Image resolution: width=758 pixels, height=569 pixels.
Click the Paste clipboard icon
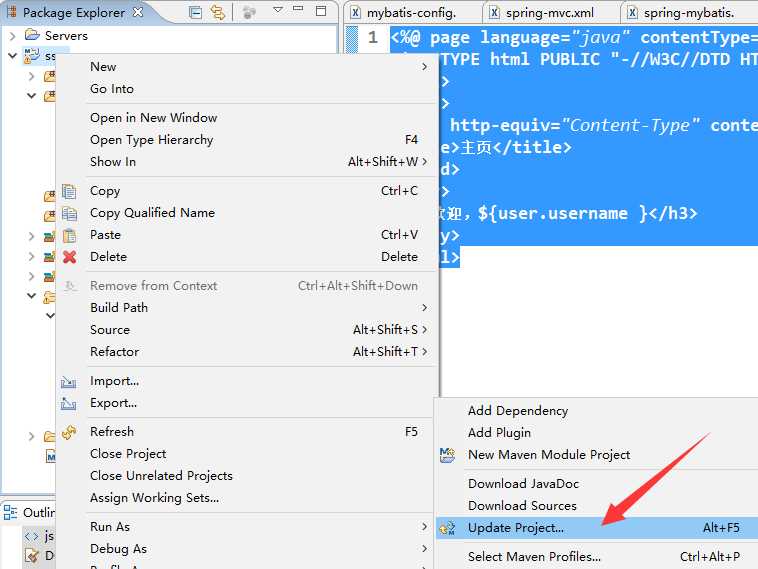coord(69,235)
